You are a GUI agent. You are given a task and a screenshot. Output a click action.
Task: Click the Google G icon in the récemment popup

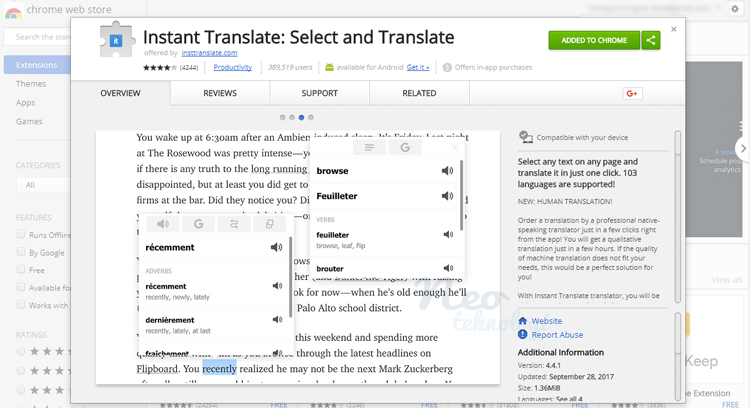pyautogui.click(x=199, y=223)
